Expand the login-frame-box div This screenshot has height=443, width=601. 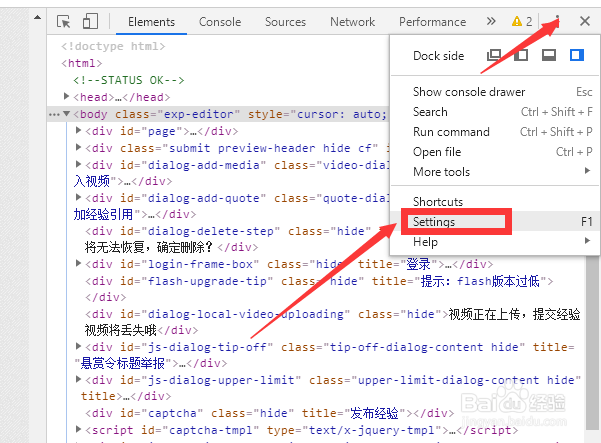[78, 263]
